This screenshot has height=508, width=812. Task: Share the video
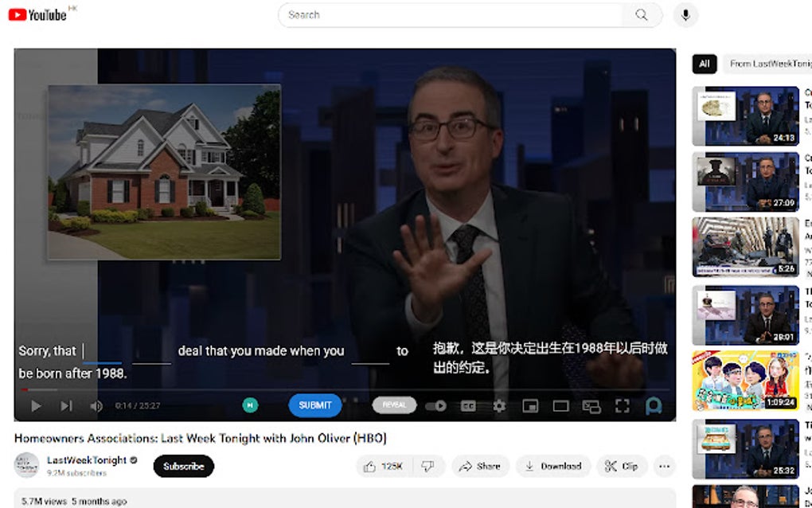click(x=481, y=466)
